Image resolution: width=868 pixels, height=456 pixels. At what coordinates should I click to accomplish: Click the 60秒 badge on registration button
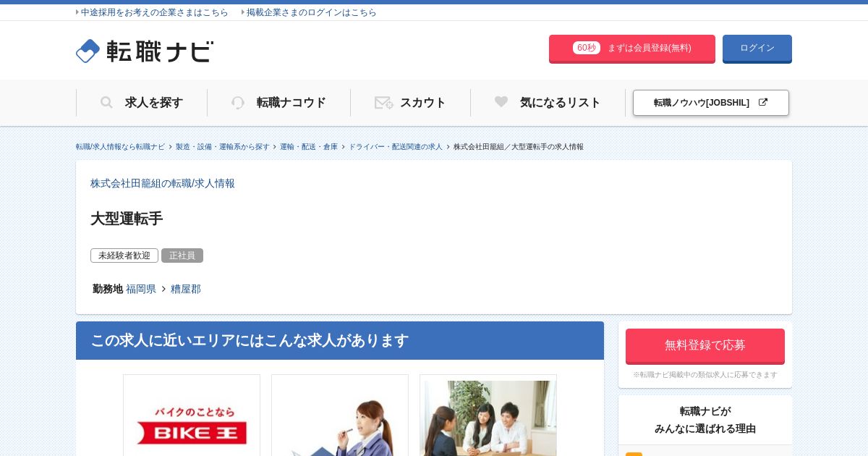[587, 48]
